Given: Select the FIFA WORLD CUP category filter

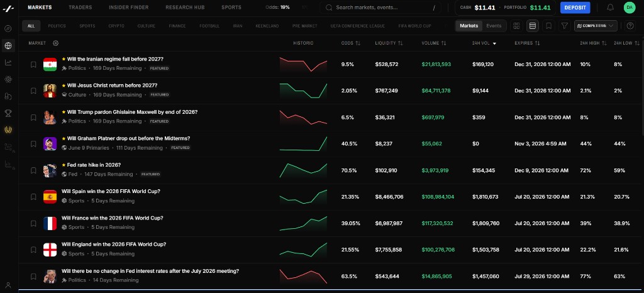Looking at the screenshot, I should click(x=415, y=26).
